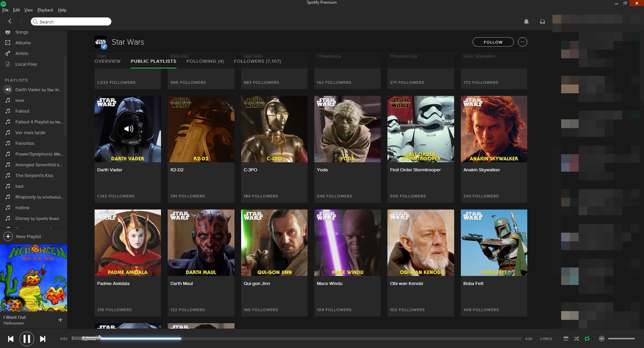Mute the volume speaker icon
This screenshot has width=644, height=348.
point(602,339)
